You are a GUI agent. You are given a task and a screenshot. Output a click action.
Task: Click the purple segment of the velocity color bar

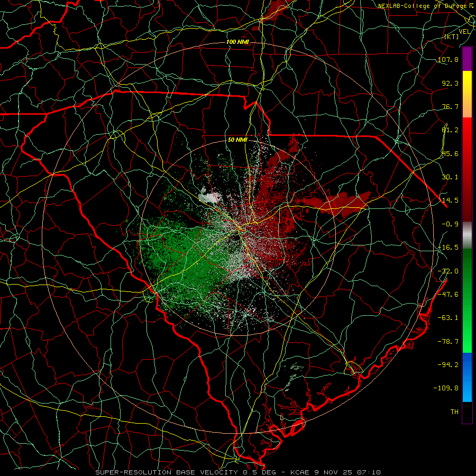click(467, 59)
